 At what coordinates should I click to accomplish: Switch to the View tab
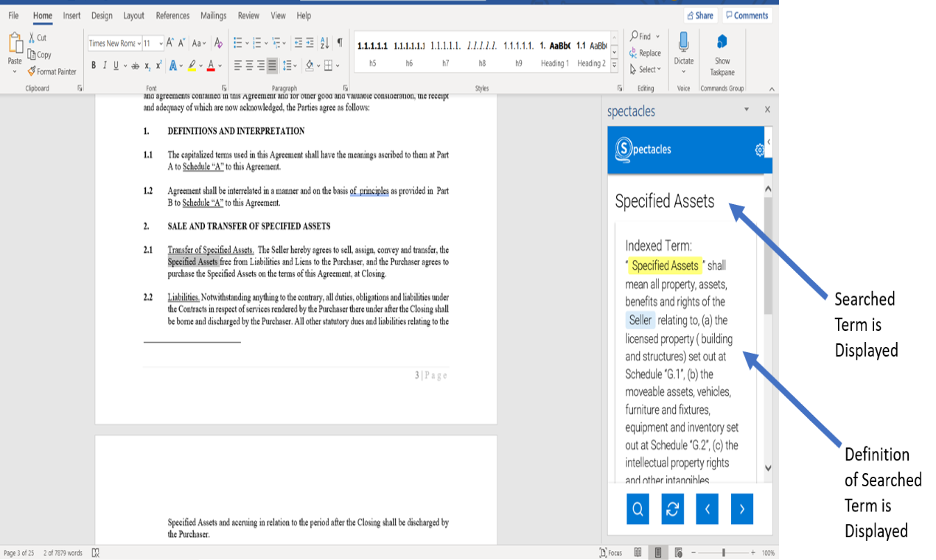[278, 15]
